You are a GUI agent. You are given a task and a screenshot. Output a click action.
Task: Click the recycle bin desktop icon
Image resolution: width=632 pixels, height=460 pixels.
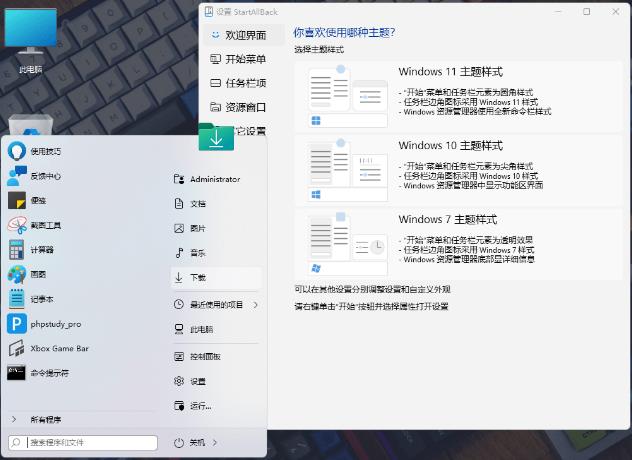pos(31,125)
